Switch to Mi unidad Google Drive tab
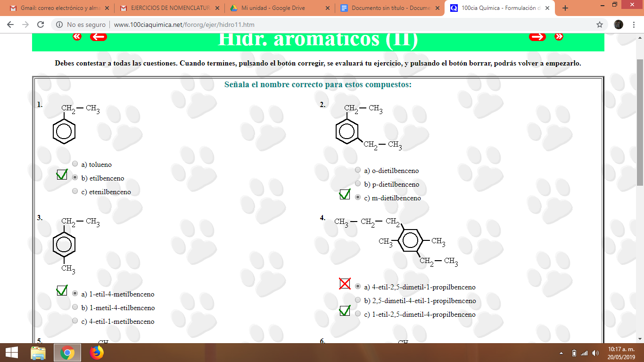Screen dimensions: 644x362 point(279,8)
